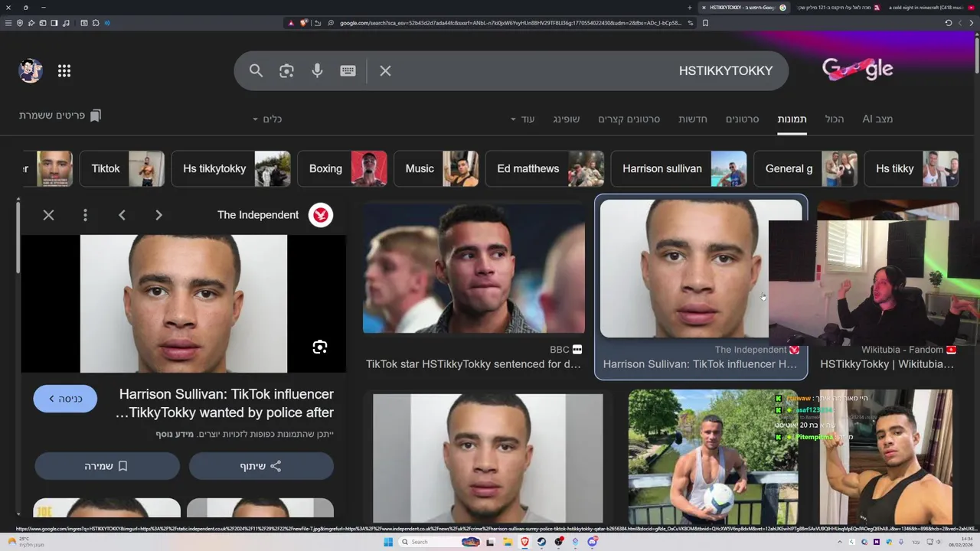Viewport: 980px width, 551px height.
Task: Go to the next image in preview
Action: point(158,215)
